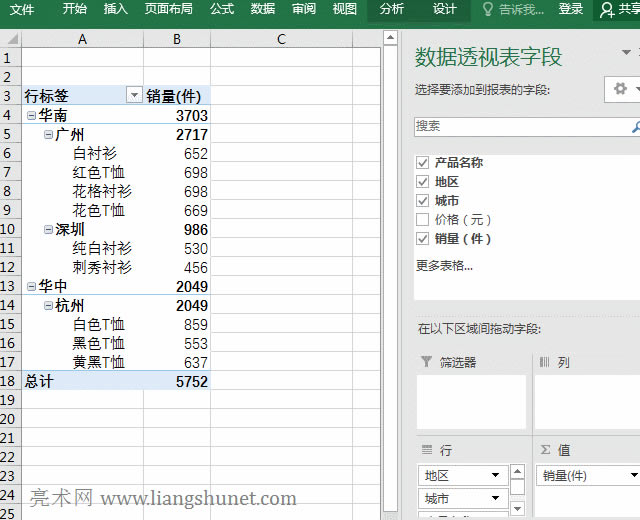Open the 行标签 filter dropdown

[134, 96]
